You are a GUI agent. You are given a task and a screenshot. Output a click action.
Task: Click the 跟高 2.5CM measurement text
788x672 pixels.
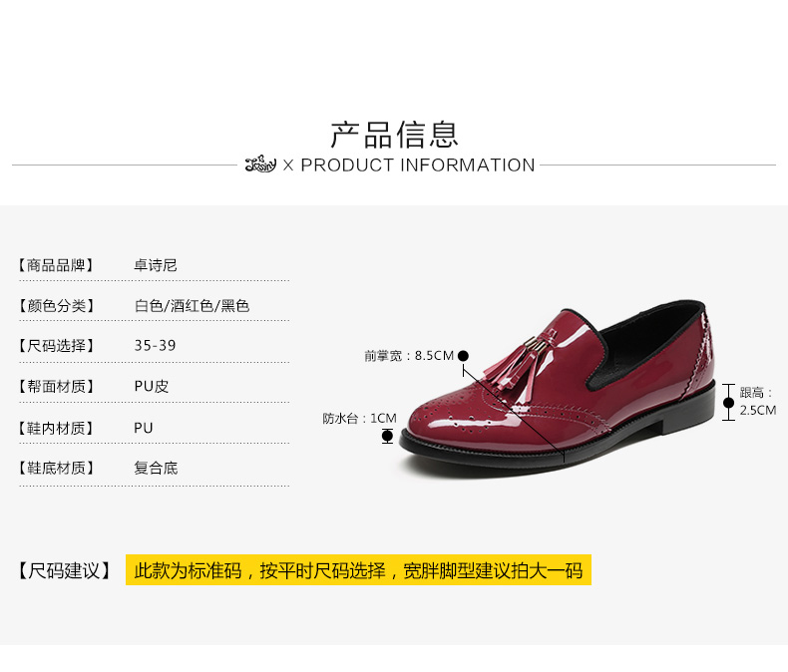tap(757, 401)
